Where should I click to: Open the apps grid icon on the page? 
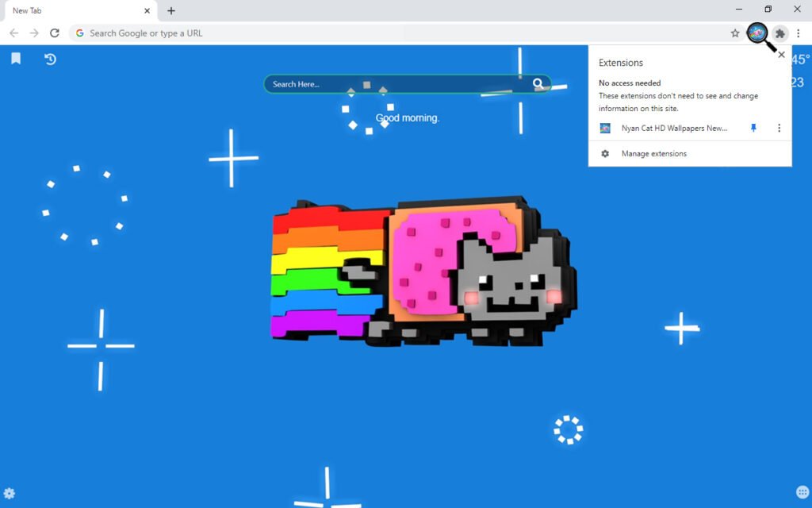[x=802, y=493]
